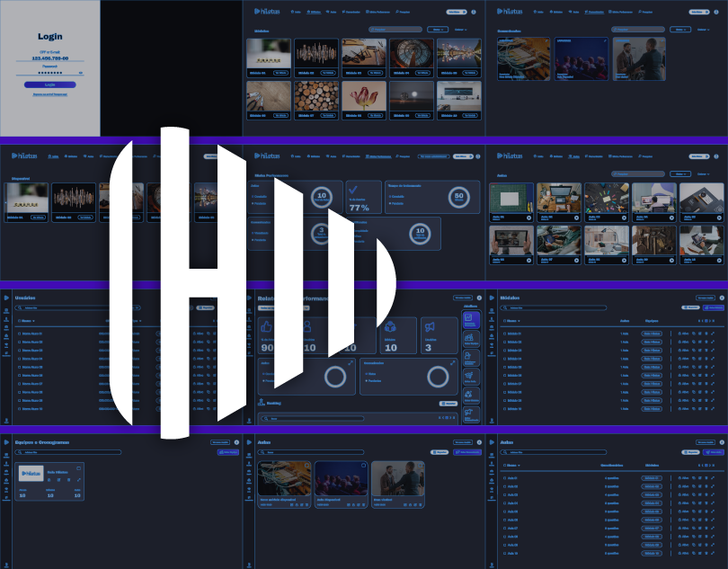Open Pesquisa tab in Módulos gallery screen navbar
Viewport: 728px width, 569px height.
tap(403, 12)
